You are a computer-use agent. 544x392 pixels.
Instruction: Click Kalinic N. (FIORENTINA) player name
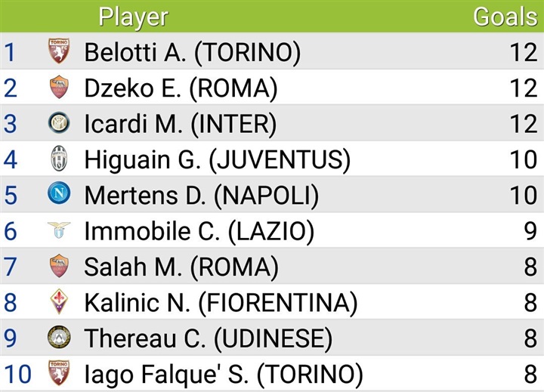point(221,302)
